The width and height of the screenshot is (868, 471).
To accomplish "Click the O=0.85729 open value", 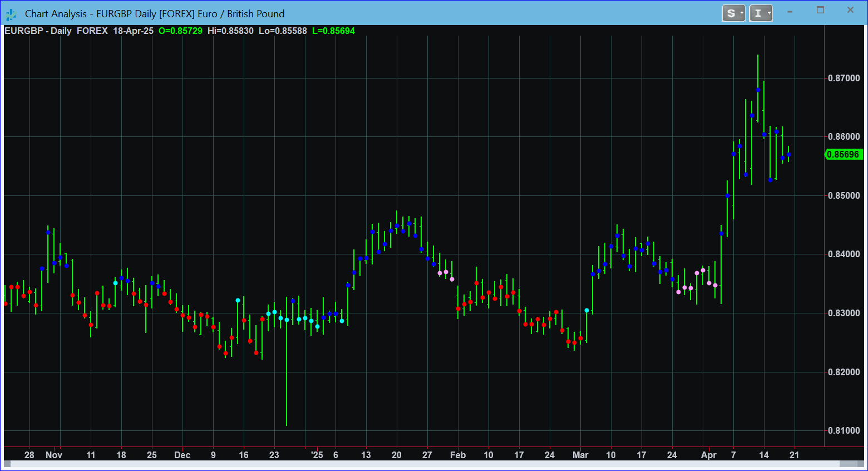I will [181, 31].
